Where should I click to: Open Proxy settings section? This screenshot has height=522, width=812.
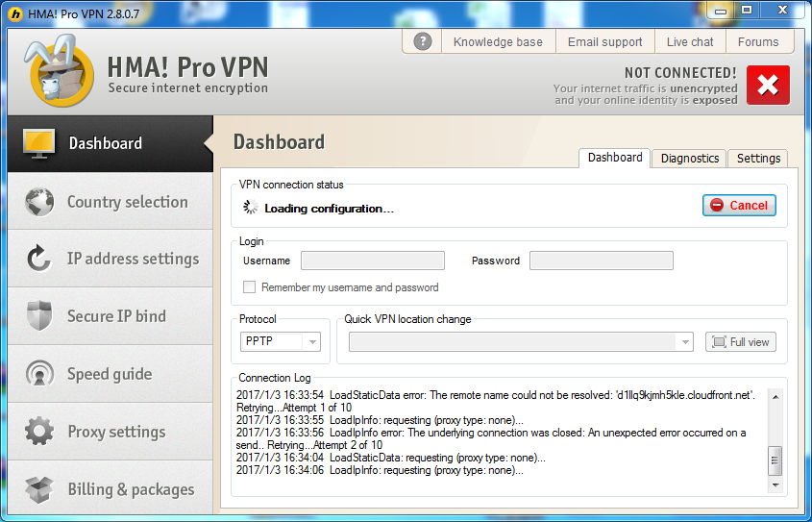[111, 432]
